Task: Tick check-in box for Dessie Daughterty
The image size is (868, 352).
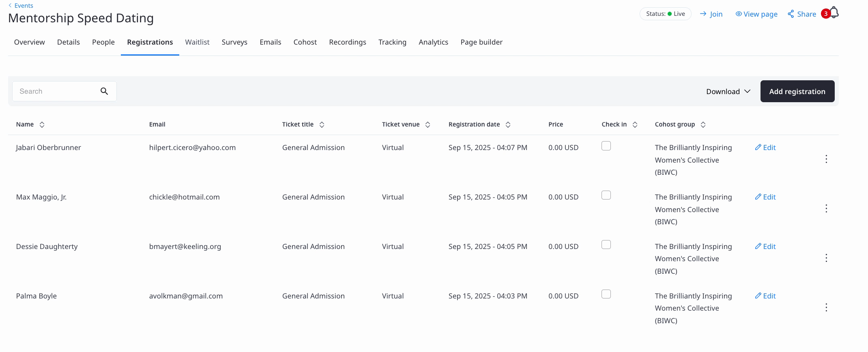Action: pos(606,245)
